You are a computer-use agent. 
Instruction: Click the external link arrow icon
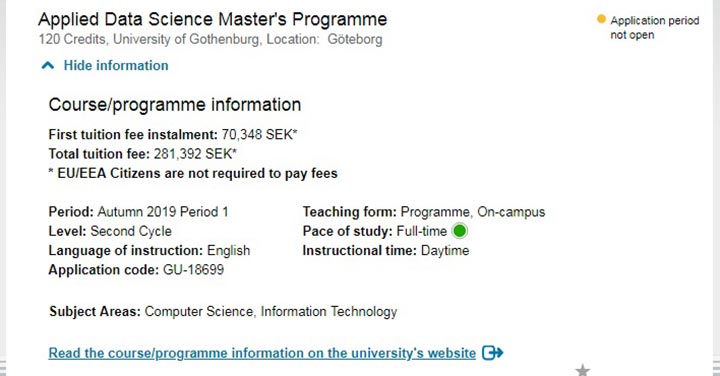pos(493,353)
